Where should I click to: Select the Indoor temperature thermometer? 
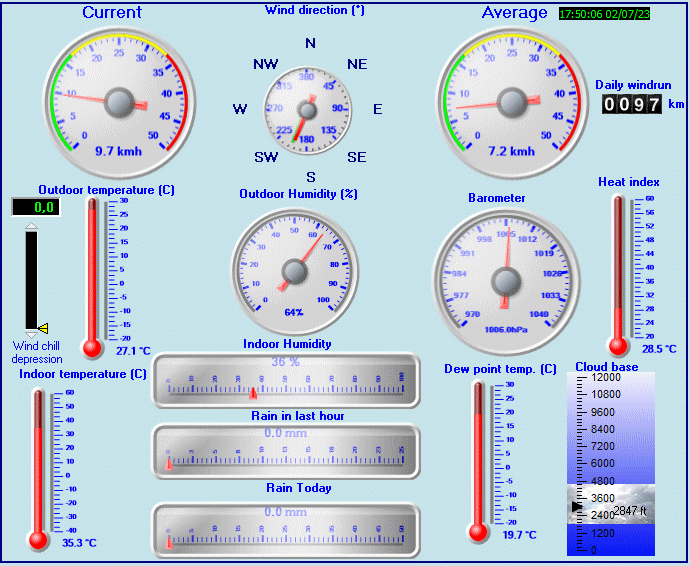click(x=39, y=465)
